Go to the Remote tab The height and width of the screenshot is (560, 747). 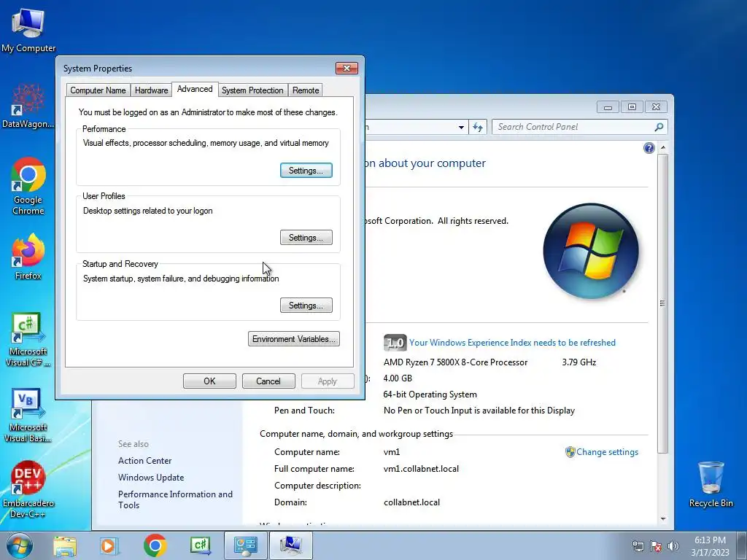tap(306, 90)
